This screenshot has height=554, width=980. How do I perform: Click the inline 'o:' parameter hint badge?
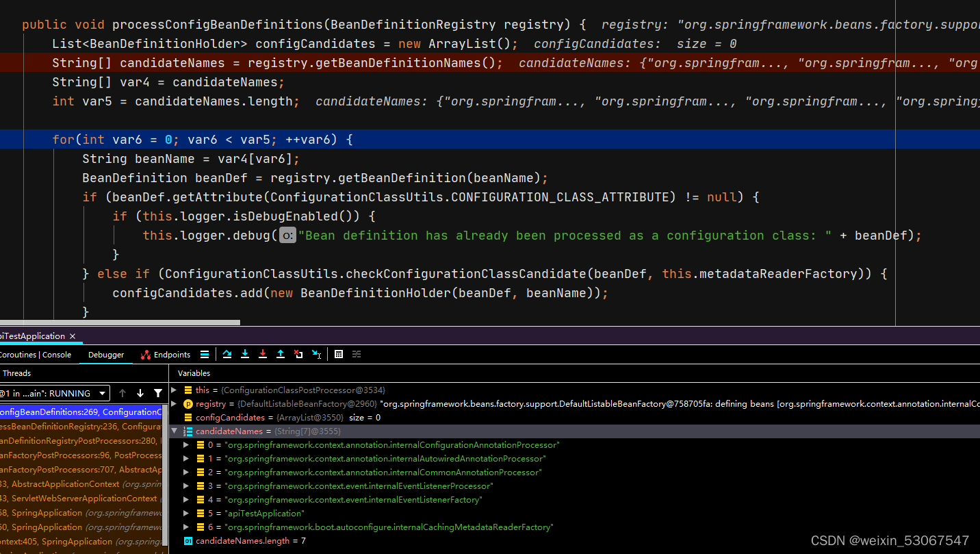click(x=287, y=236)
